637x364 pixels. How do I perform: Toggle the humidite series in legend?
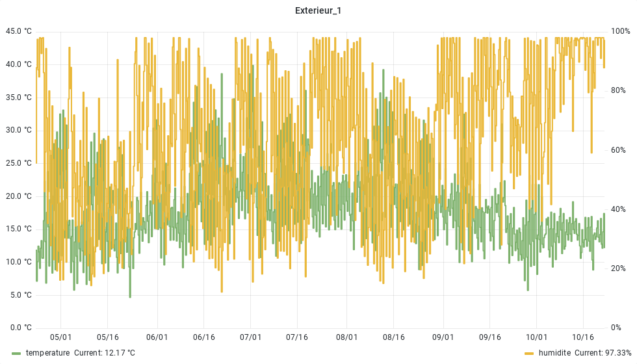click(556, 353)
